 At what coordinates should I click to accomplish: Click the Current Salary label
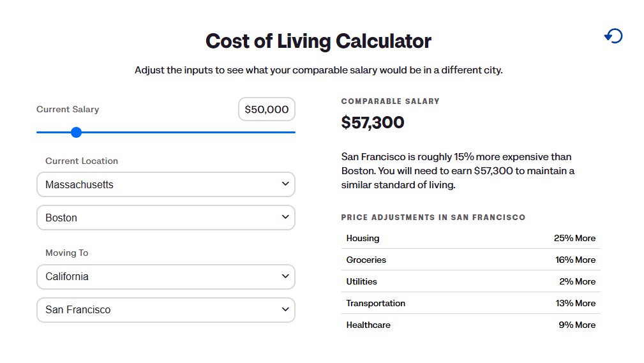click(68, 110)
